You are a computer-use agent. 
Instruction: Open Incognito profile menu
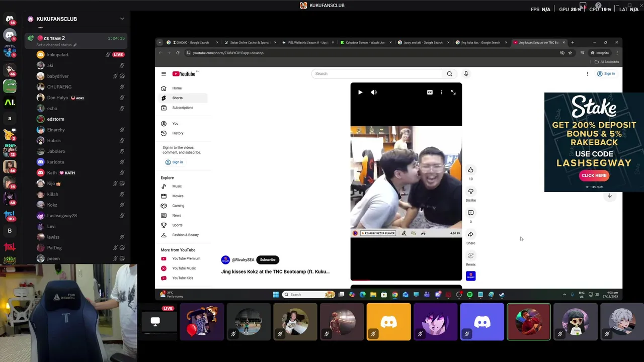[x=600, y=53]
